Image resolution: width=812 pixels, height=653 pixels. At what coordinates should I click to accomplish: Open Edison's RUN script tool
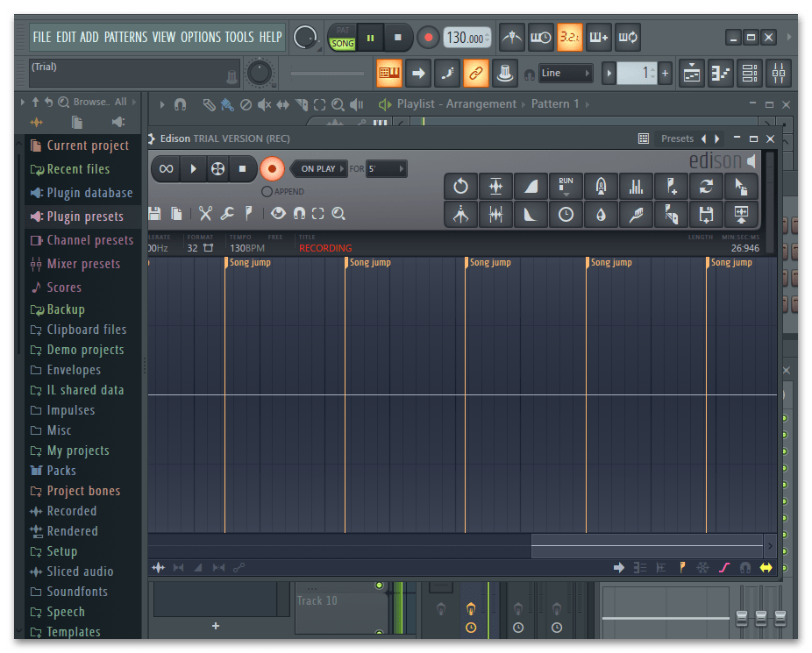(566, 187)
